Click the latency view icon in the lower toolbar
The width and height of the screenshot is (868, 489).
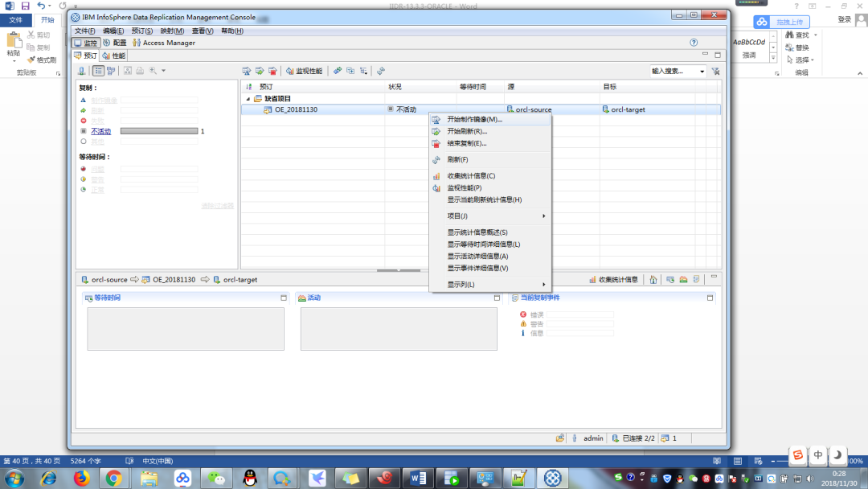click(670, 280)
